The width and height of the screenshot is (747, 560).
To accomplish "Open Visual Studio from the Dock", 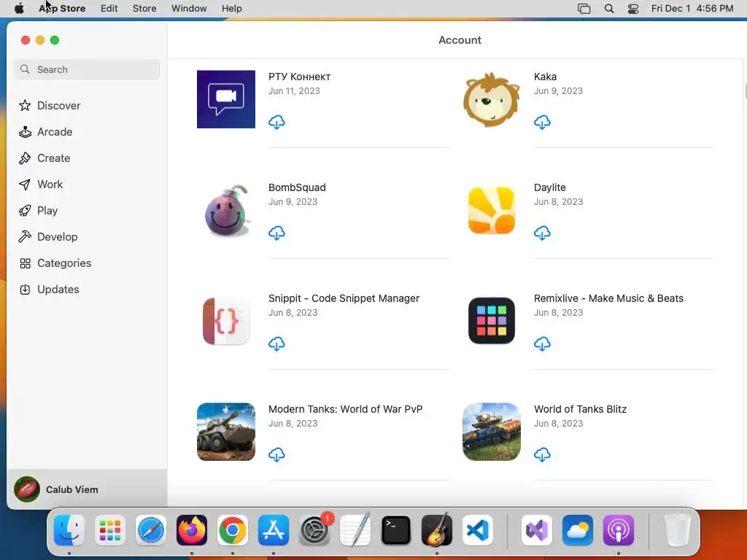I will [x=537, y=530].
